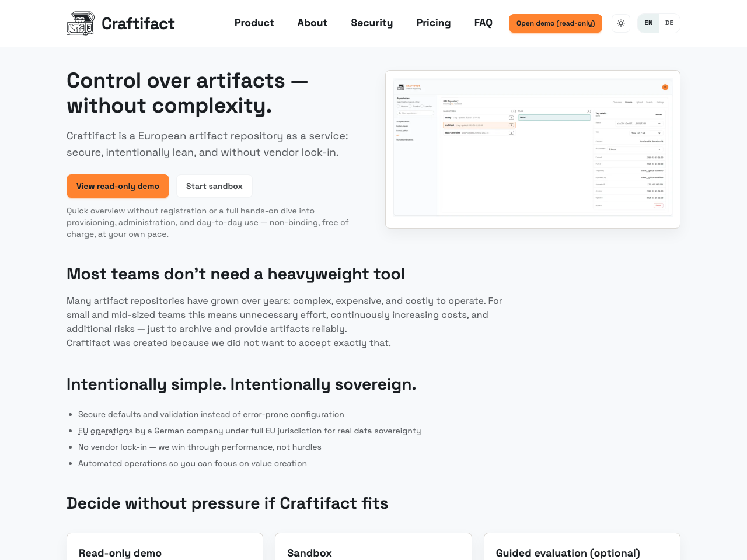Open the EU operations link

coord(105,430)
